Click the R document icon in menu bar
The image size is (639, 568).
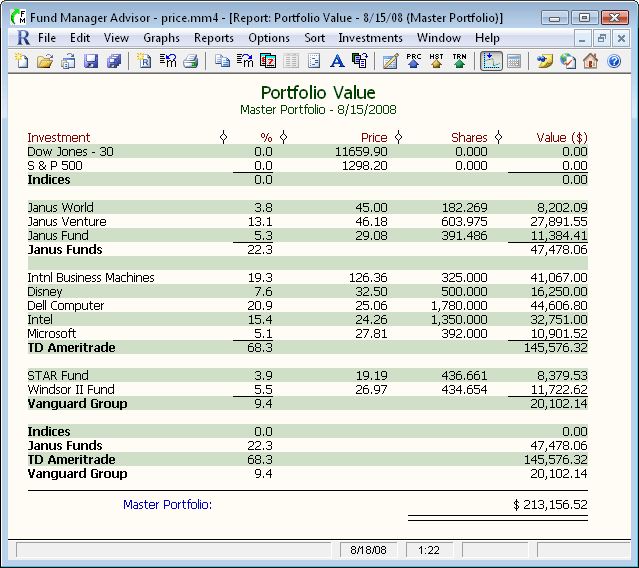(x=23, y=38)
